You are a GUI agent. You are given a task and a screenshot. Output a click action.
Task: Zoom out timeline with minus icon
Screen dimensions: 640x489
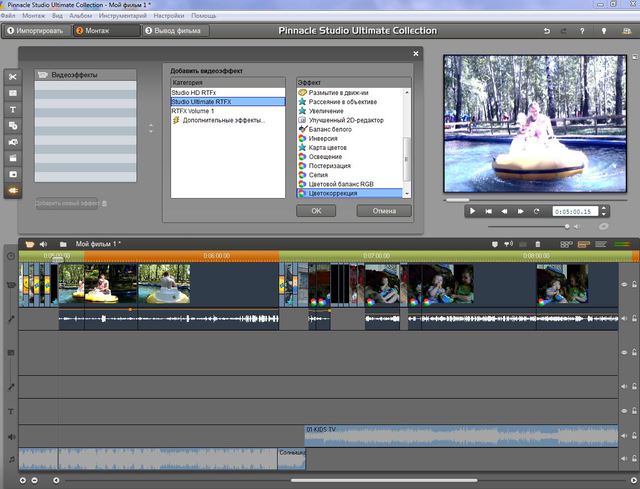coord(35,480)
